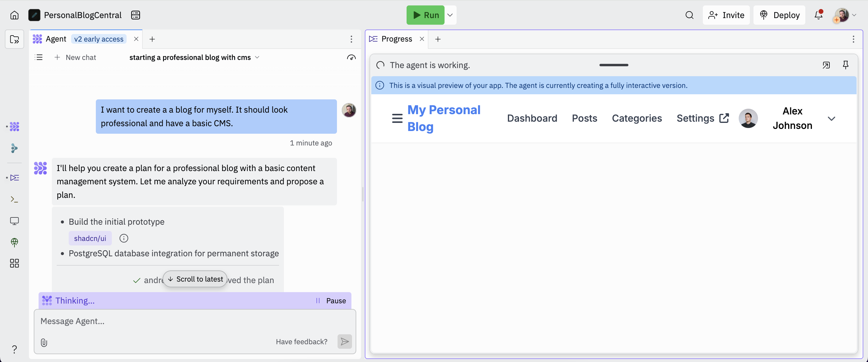Pin the progress preview panel
This screenshot has width=868, height=362.
(845, 65)
